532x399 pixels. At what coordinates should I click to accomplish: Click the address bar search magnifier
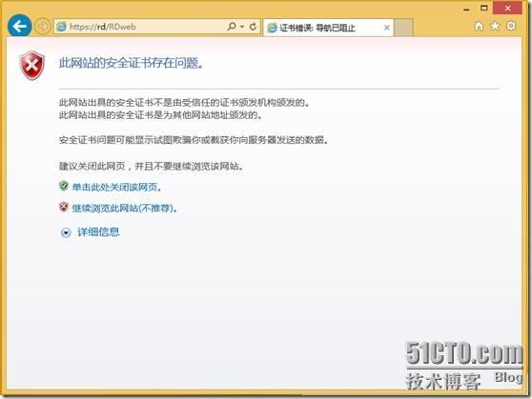232,26
